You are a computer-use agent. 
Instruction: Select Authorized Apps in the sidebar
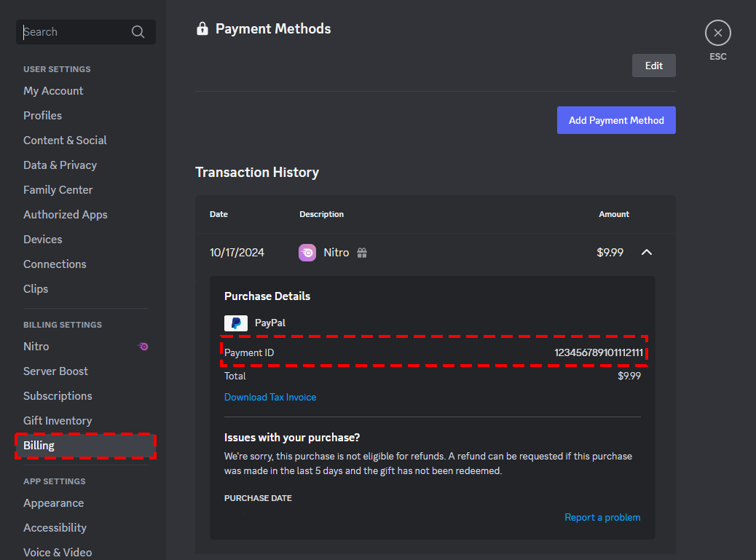click(x=65, y=214)
